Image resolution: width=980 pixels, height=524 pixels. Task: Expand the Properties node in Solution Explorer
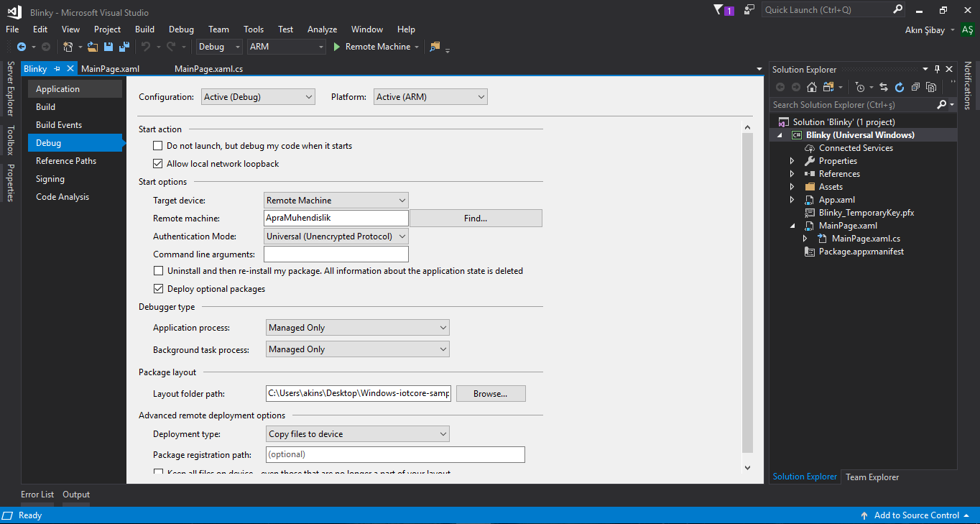[792, 161]
